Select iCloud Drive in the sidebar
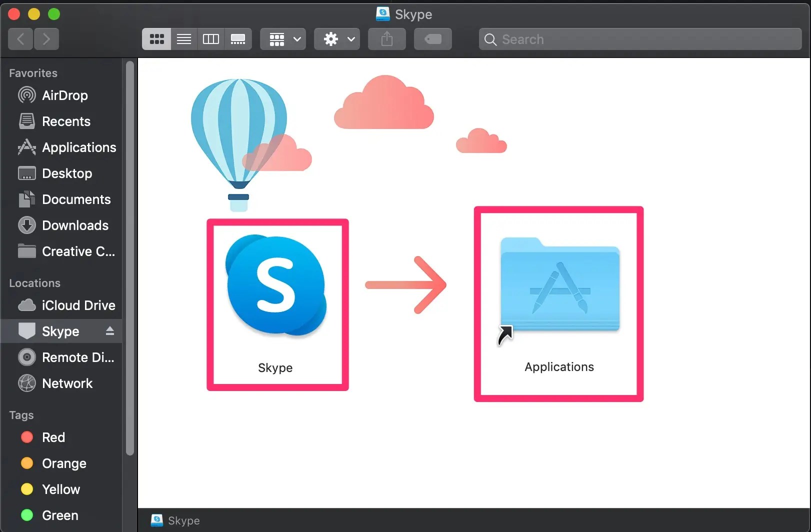The width and height of the screenshot is (811, 532). [x=78, y=305]
